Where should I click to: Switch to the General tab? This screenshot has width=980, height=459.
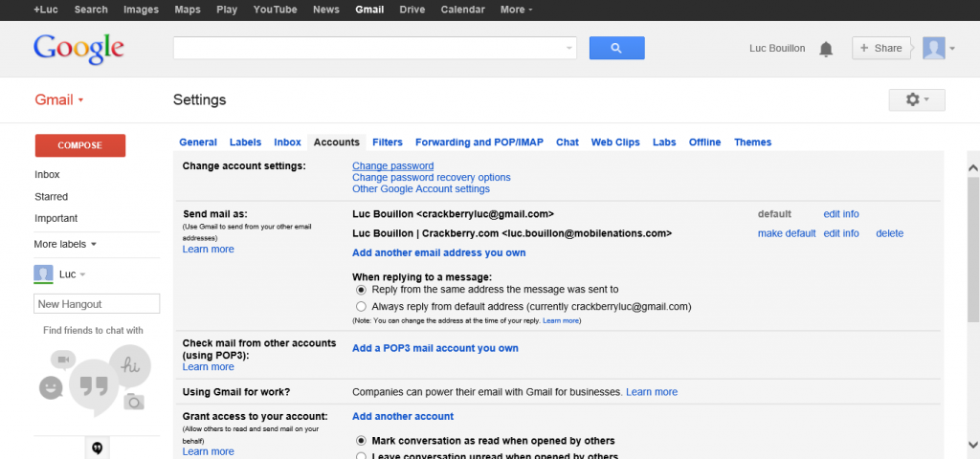tap(198, 142)
